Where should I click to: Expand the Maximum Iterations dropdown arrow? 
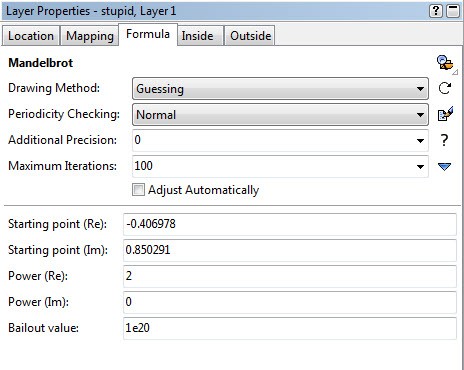click(420, 166)
